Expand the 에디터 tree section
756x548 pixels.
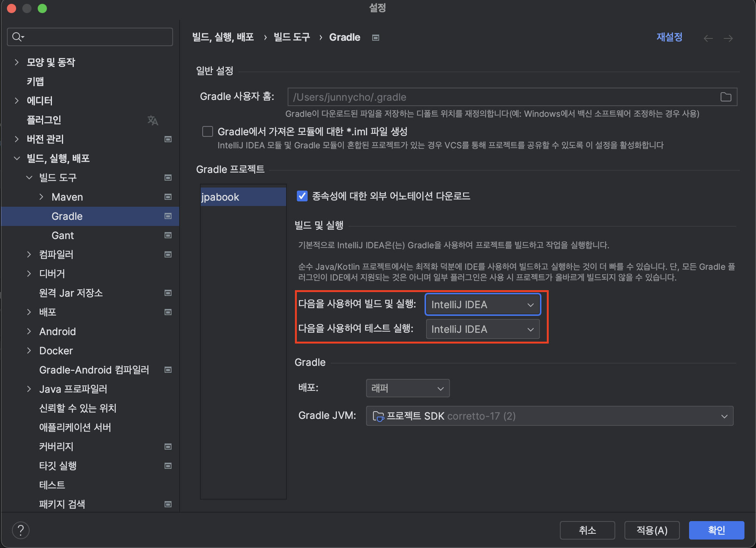pos(17,101)
